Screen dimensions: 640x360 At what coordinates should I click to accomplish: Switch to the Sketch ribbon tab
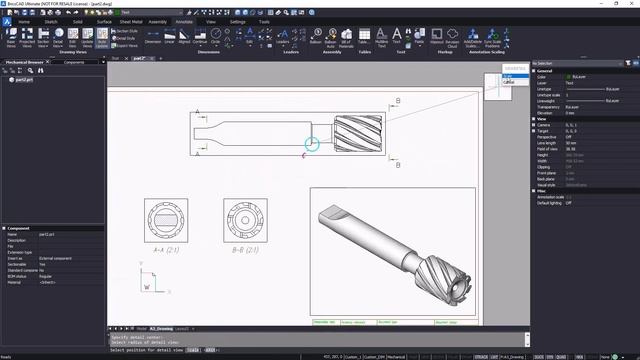(51, 22)
